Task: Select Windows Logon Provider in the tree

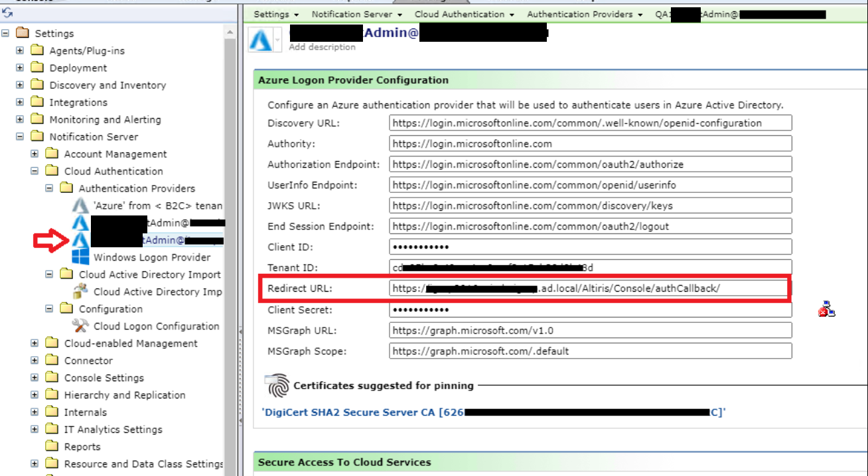Action: (x=152, y=257)
